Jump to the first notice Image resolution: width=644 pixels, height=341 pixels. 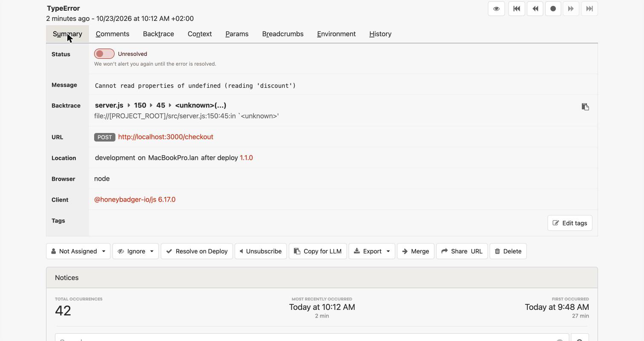coord(517,9)
